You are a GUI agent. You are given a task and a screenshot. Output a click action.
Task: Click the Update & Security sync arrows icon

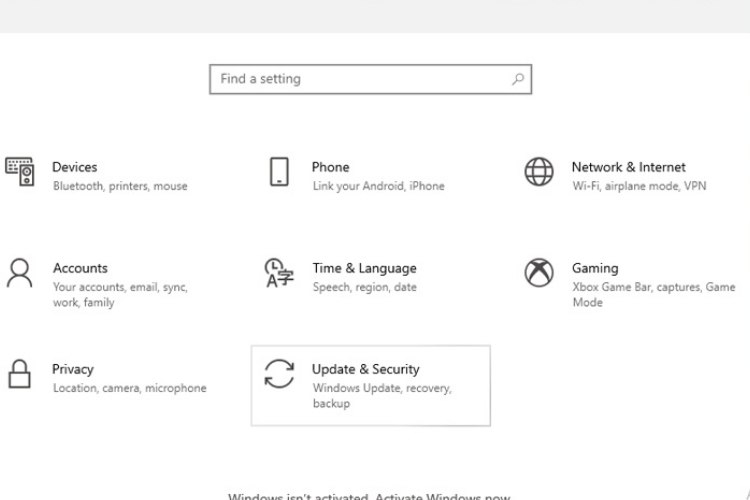[x=279, y=374]
